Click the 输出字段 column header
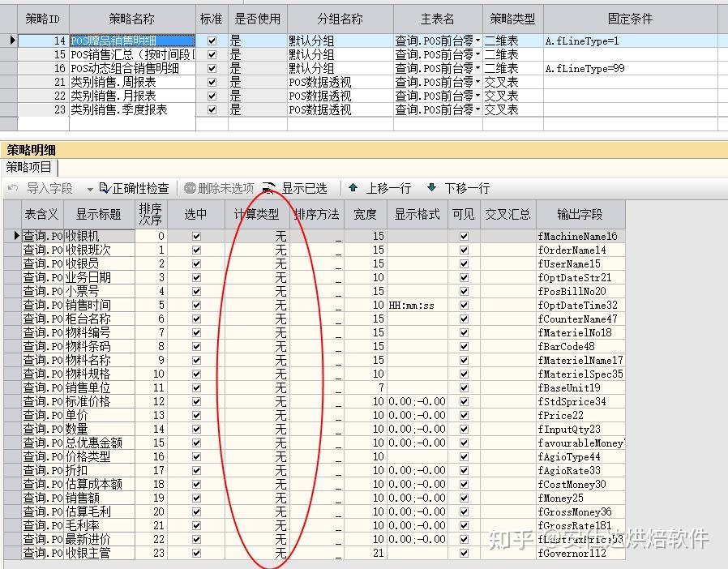 click(580, 215)
